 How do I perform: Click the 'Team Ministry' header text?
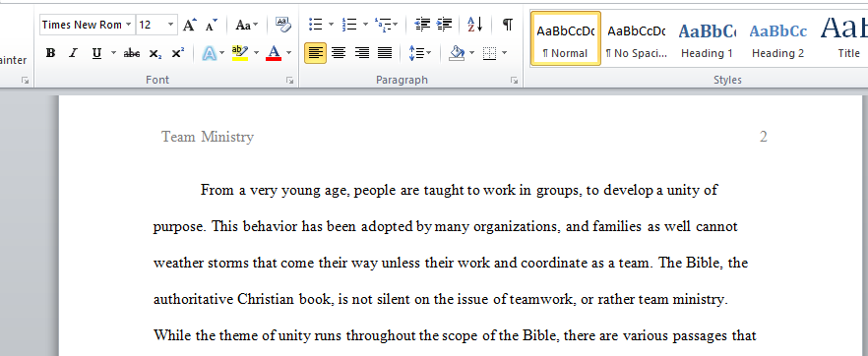coord(208,137)
